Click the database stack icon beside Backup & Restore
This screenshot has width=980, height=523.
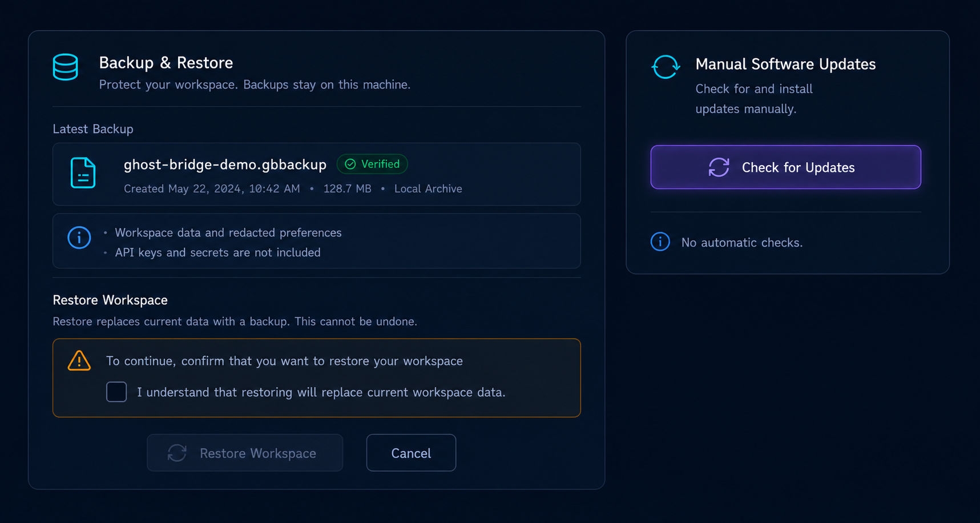click(x=66, y=67)
